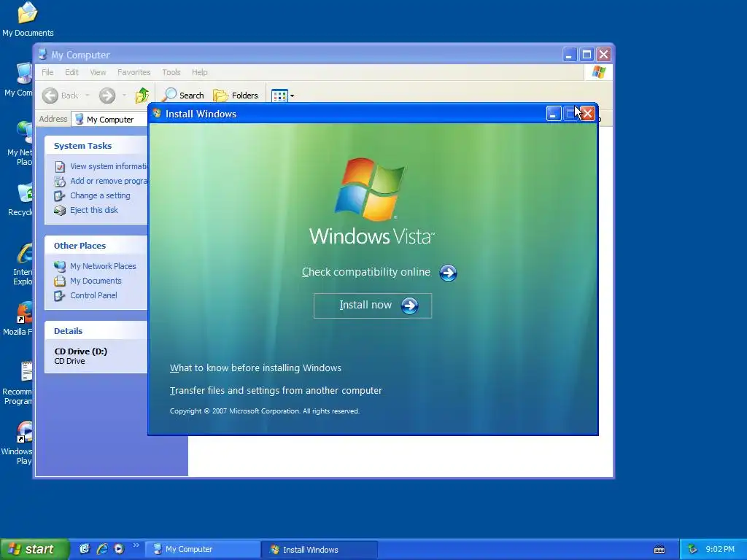
Task: Click the Install now arrow icon
Action: pyautogui.click(x=409, y=306)
